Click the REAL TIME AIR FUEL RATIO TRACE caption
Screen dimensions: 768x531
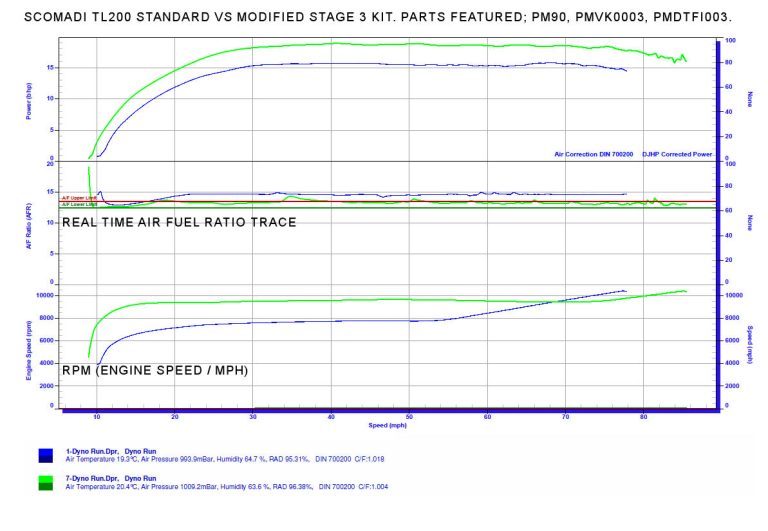(179, 222)
